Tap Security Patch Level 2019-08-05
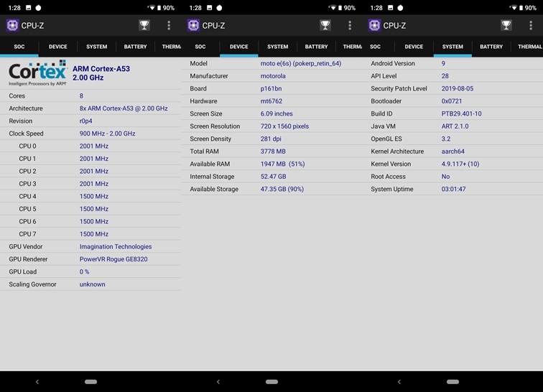 pyautogui.click(x=458, y=88)
